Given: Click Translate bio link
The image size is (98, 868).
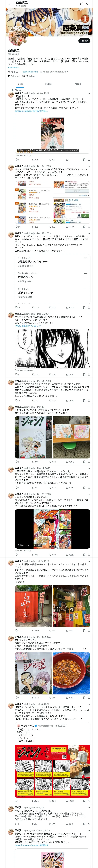Looking at the screenshot, I should [x=14, y=67].
